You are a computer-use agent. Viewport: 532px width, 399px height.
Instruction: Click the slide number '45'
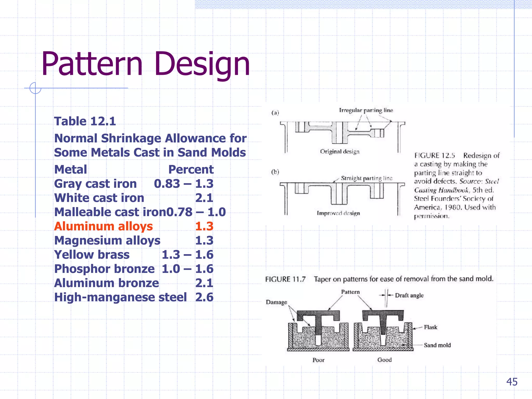512,382
